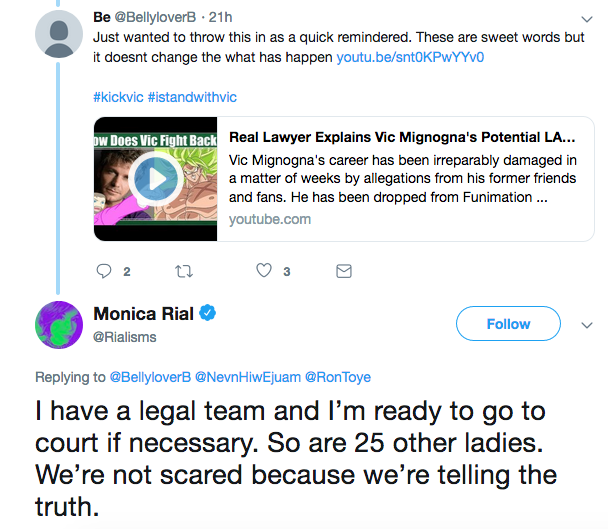Retweet using the retweet arrows icon
Screen dimensions: 608x529
[x=184, y=271]
